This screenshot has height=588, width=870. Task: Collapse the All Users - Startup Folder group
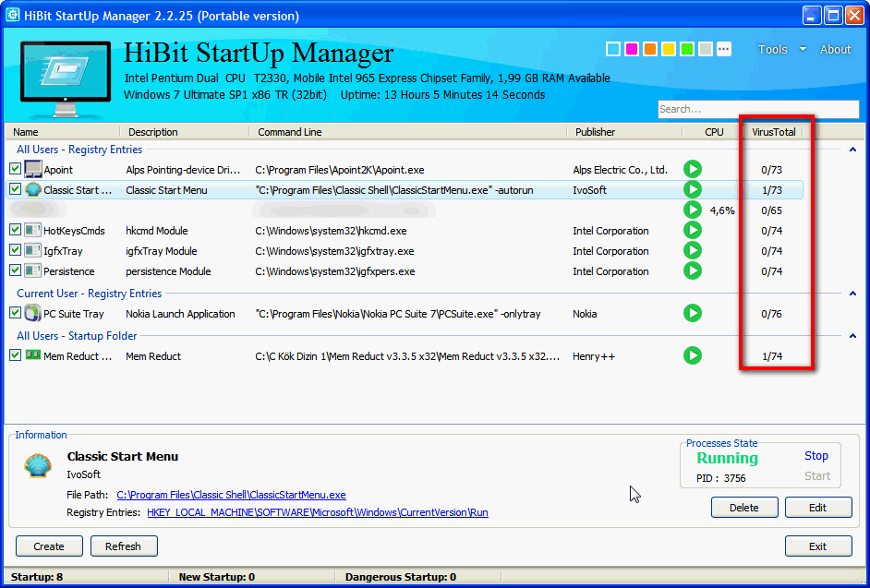(852, 336)
